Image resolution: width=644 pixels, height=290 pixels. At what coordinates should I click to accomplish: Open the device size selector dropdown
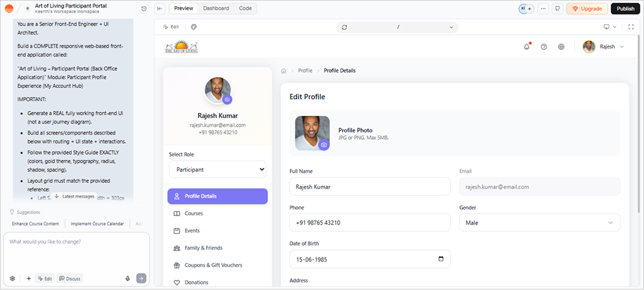pos(610,27)
